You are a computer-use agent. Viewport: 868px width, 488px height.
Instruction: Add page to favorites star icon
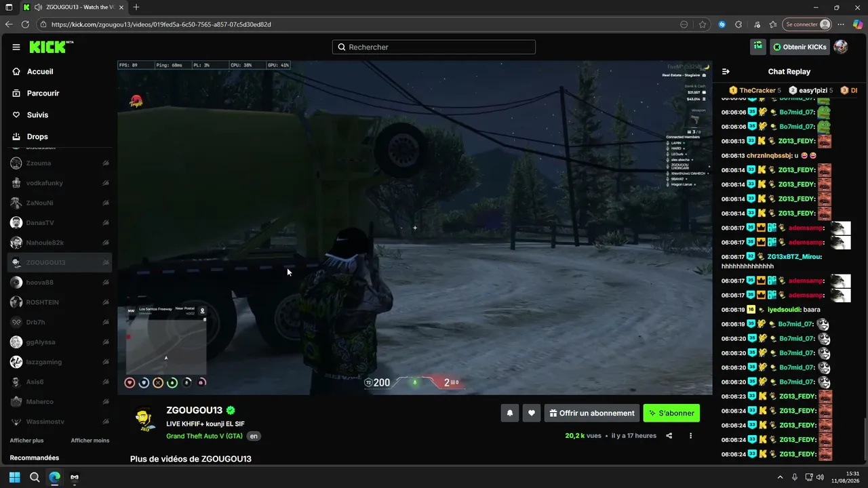(703, 24)
